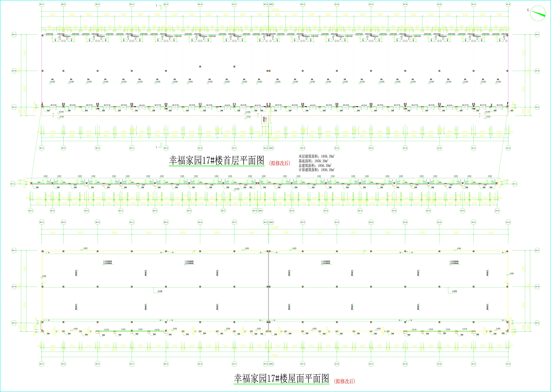
Task: Select the 基底面积 area text line
Action: (x=313, y=161)
